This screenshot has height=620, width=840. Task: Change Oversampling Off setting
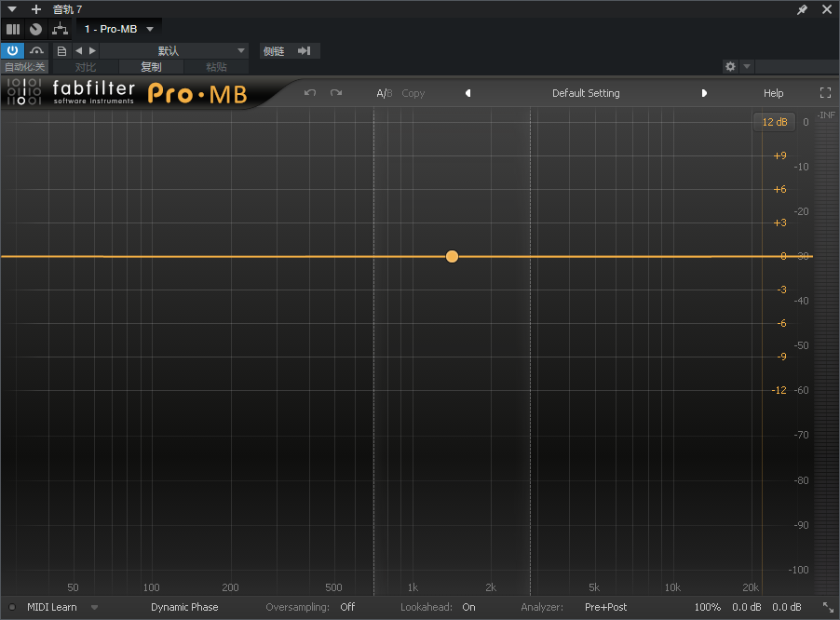347,607
